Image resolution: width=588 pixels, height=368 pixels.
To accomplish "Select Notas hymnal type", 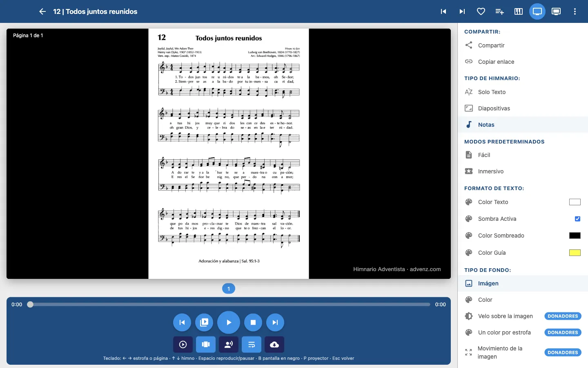I will click(x=523, y=125).
